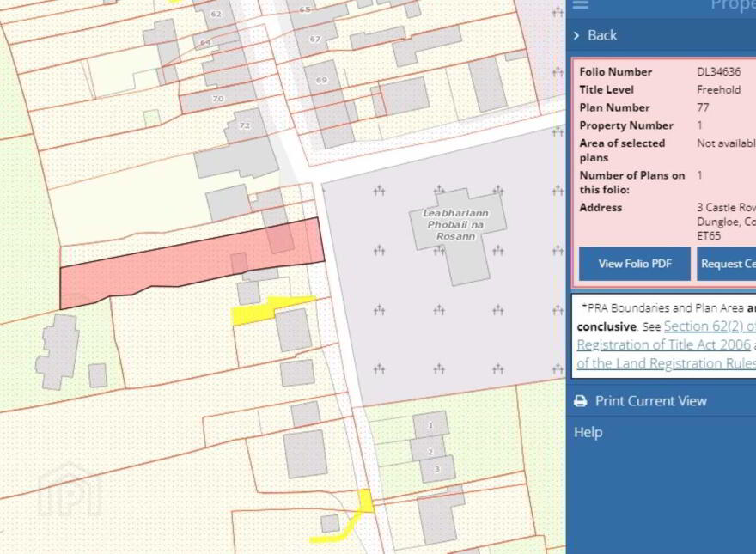The image size is (756, 554).
Task: Select house number 3 on map
Action: pyautogui.click(x=437, y=469)
